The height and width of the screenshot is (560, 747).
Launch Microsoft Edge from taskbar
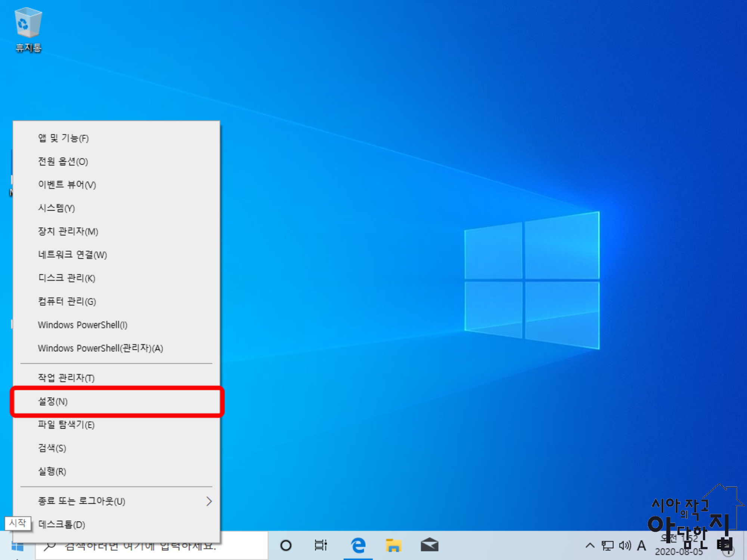click(x=358, y=546)
